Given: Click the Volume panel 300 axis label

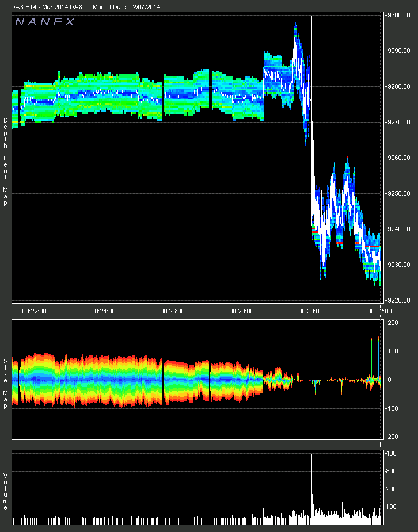Looking at the screenshot, I should click(392, 471).
